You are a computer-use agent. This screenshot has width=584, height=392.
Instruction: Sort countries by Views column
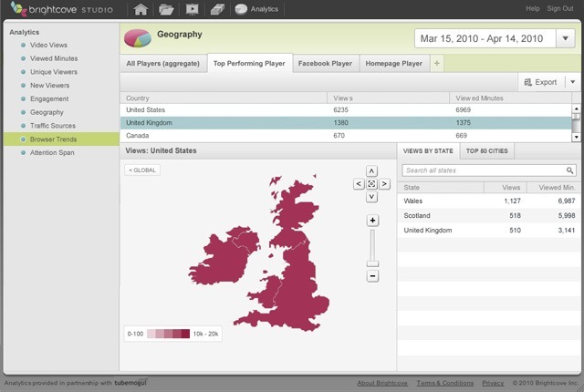389,98
